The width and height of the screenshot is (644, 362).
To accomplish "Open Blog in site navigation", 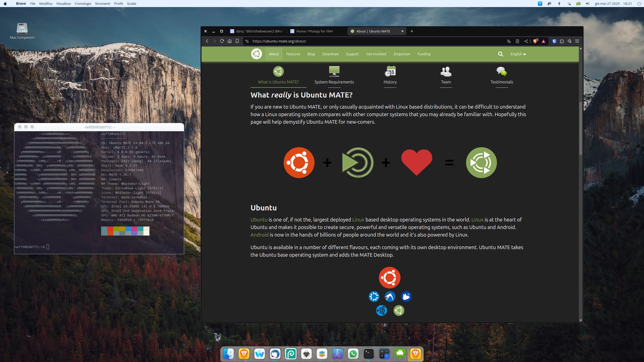I will (311, 54).
